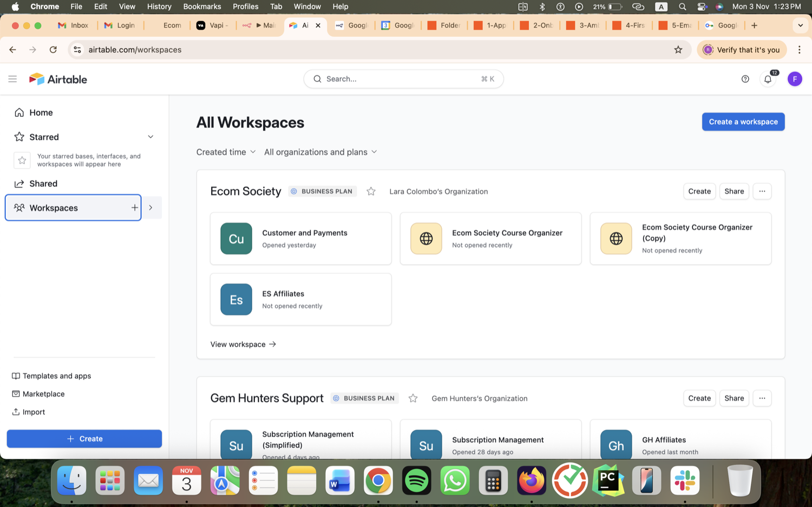Image resolution: width=812 pixels, height=507 pixels.
Task: Open Ecom Society Course Organizer (Copy) globe icon
Action: (x=616, y=239)
